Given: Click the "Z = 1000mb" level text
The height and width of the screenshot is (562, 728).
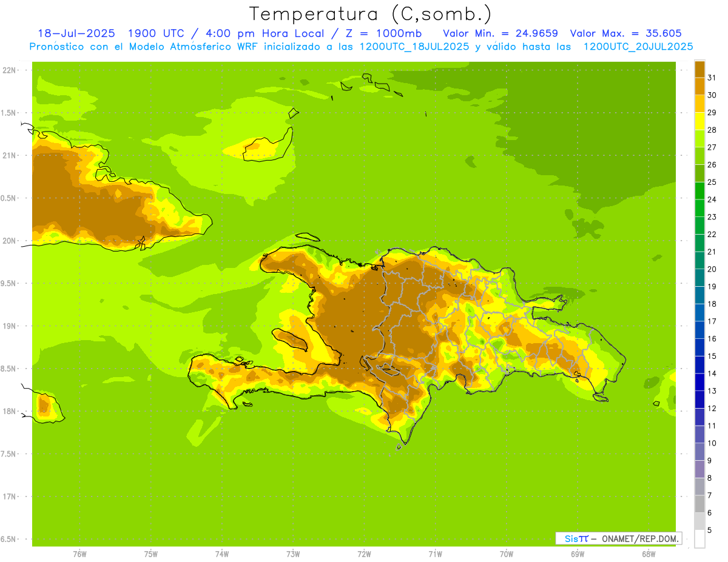Looking at the screenshot, I should (383, 33).
